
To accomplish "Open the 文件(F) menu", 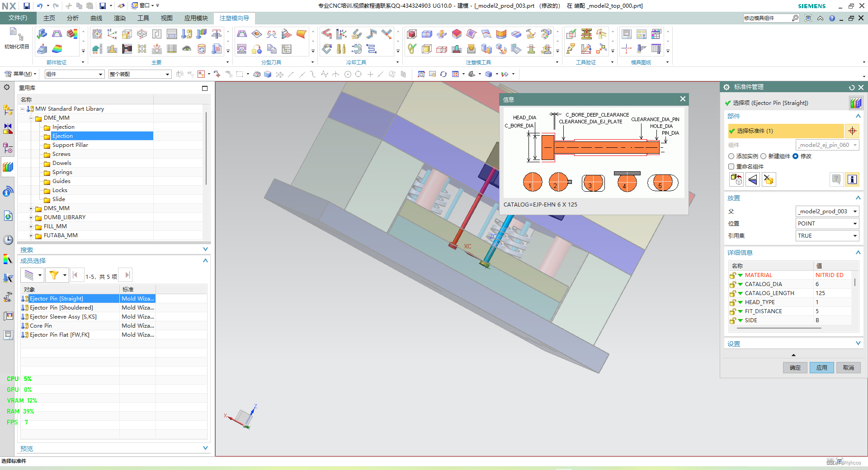I will (x=18, y=18).
